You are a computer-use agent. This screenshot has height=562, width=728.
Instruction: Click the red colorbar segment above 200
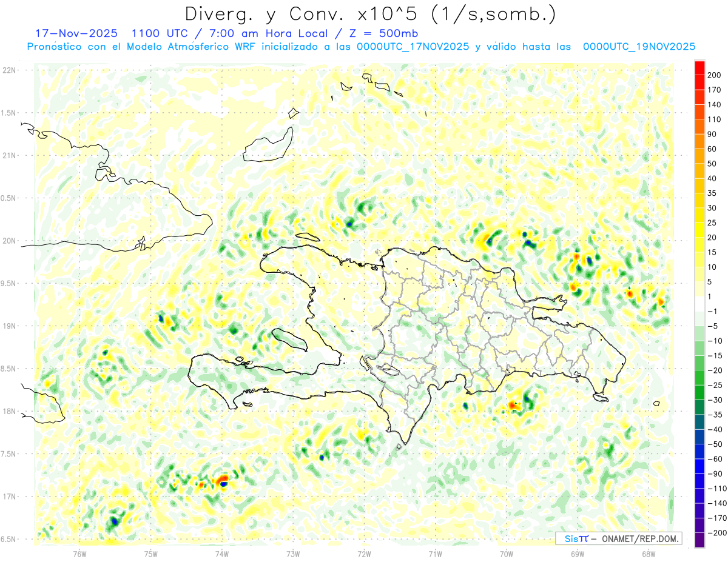699,67
